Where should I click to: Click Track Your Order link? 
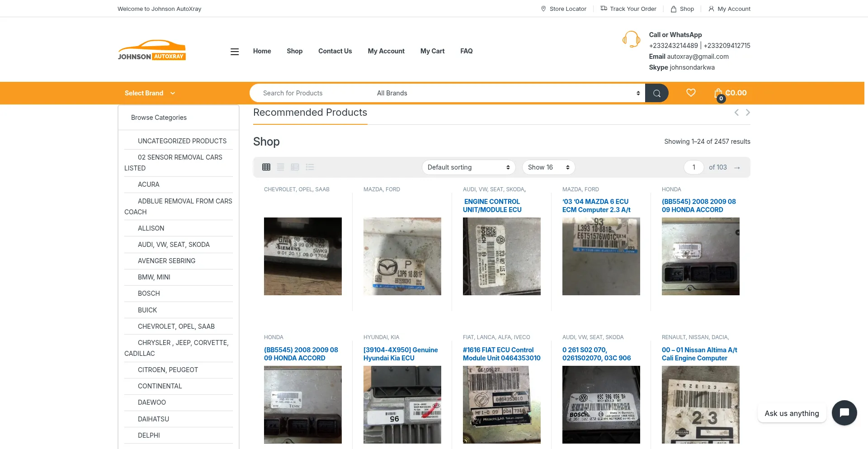pyautogui.click(x=628, y=9)
